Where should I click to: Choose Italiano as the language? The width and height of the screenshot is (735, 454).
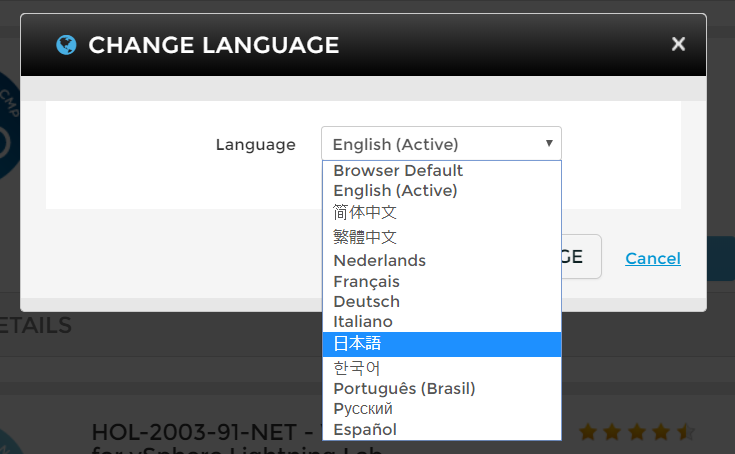442,322
